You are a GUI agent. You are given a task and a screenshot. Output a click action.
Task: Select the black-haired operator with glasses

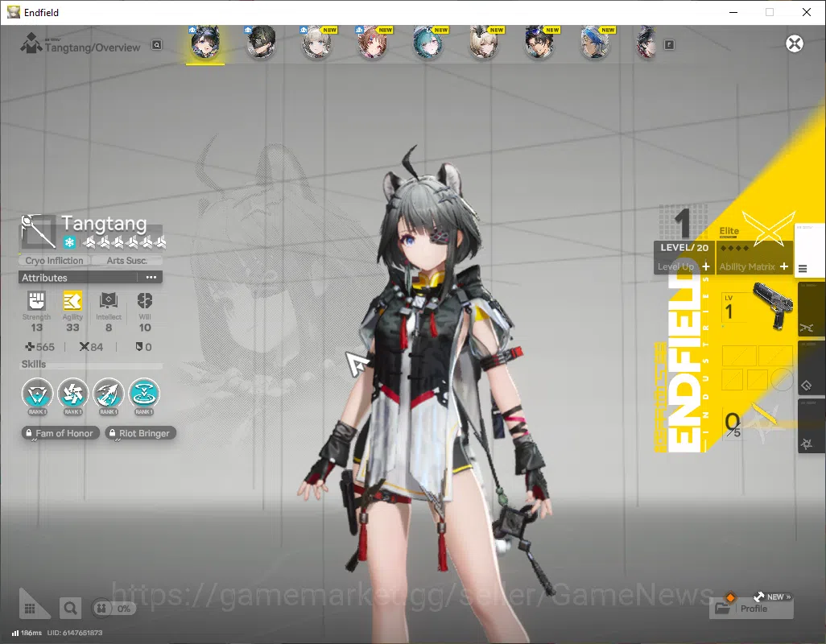pos(540,43)
